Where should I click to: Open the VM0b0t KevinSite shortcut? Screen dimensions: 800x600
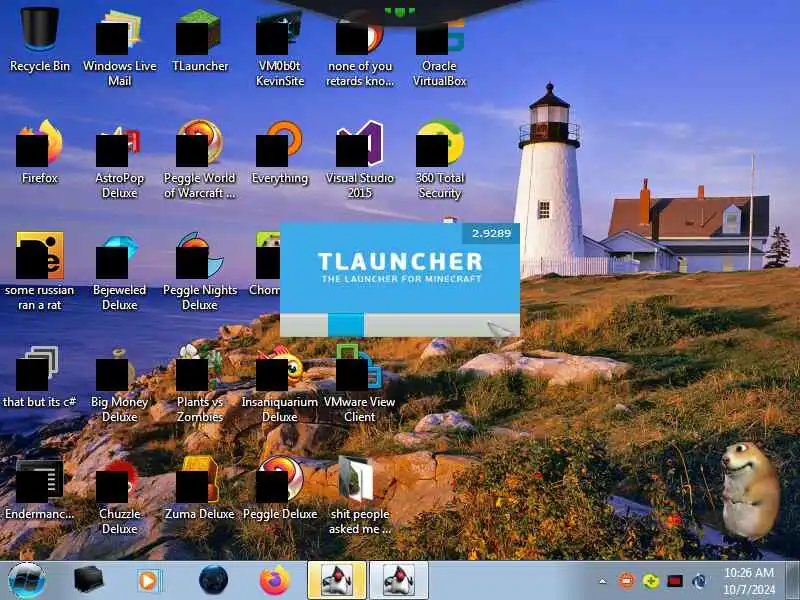pos(280,46)
